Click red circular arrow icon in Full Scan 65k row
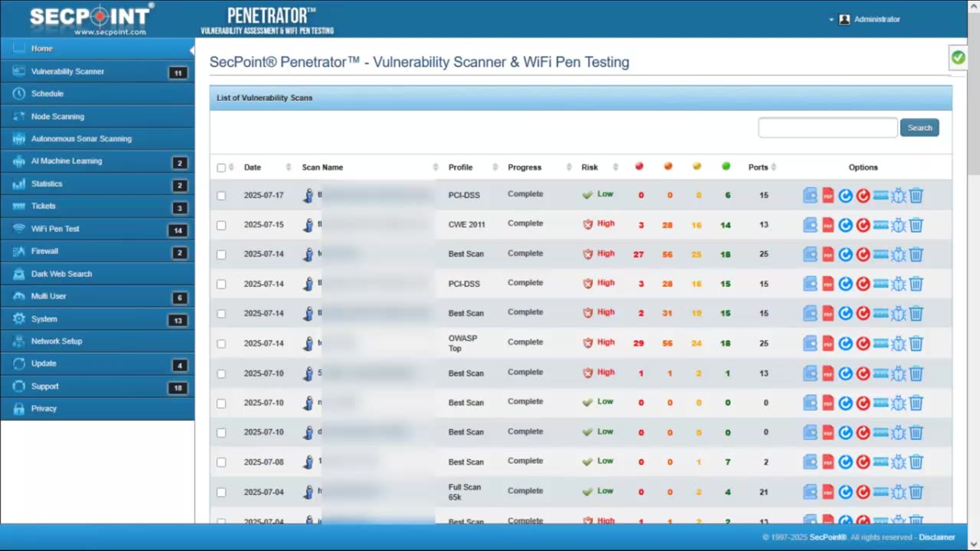The image size is (980, 551). [863, 492]
